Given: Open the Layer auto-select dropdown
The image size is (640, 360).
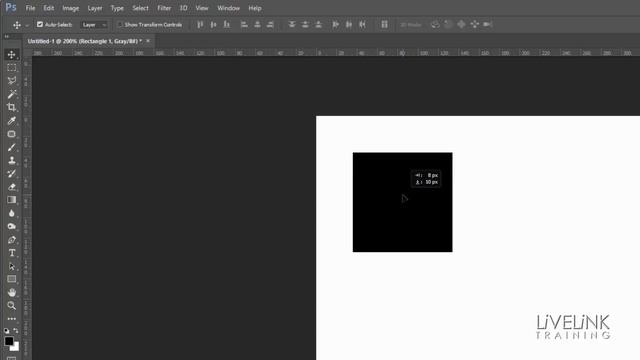Looking at the screenshot, I should click(94, 24).
